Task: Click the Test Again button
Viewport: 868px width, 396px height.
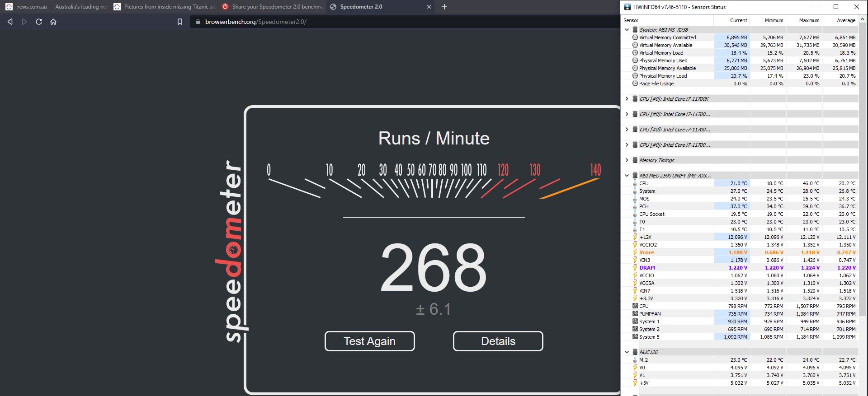Action: (x=369, y=341)
